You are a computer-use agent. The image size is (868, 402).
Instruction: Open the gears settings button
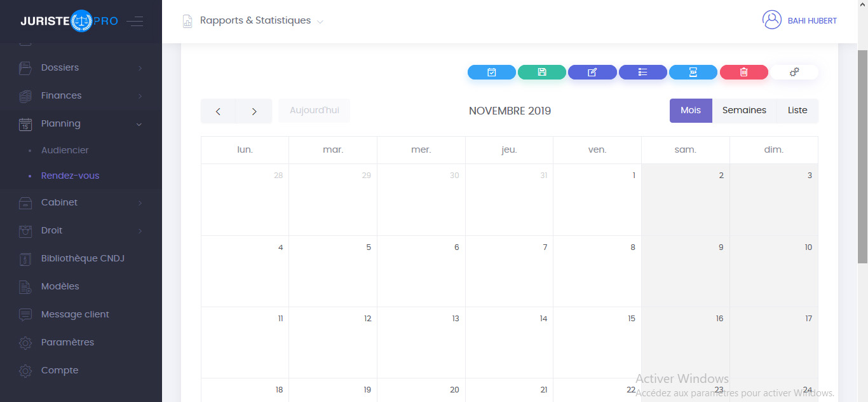point(794,73)
